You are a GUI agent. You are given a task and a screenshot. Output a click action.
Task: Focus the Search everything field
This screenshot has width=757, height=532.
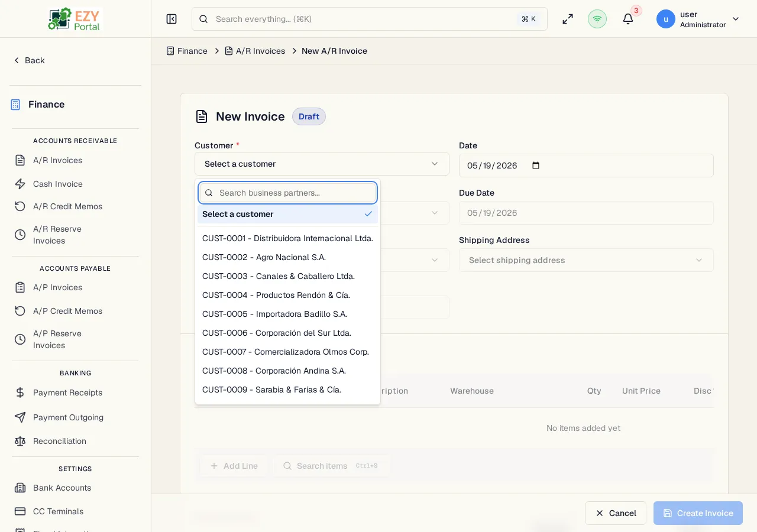point(370,19)
